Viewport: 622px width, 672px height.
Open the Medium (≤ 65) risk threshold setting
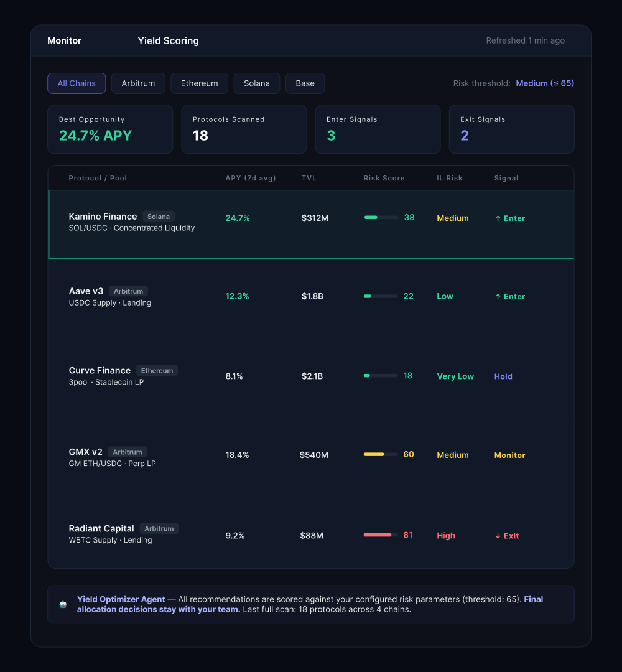(545, 83)
